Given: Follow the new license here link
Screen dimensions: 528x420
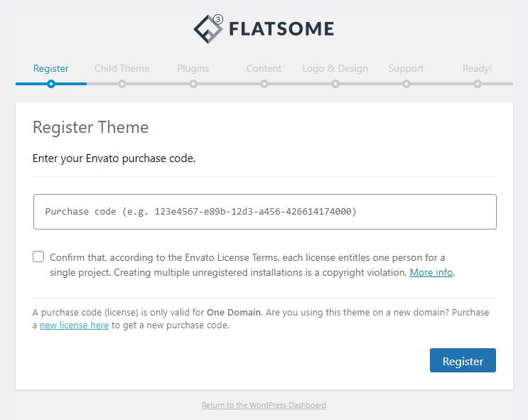Looking at the screenshot, I should point(74,325).
